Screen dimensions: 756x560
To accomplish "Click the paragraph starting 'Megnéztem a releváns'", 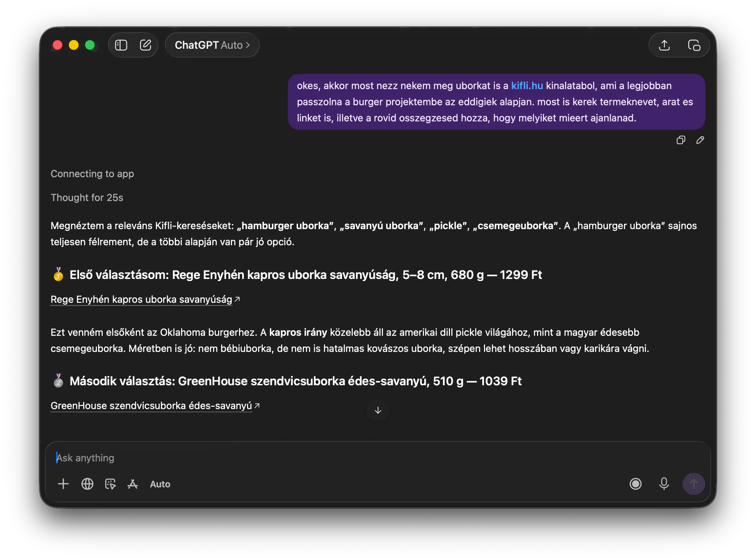I will tap(373, 234).
